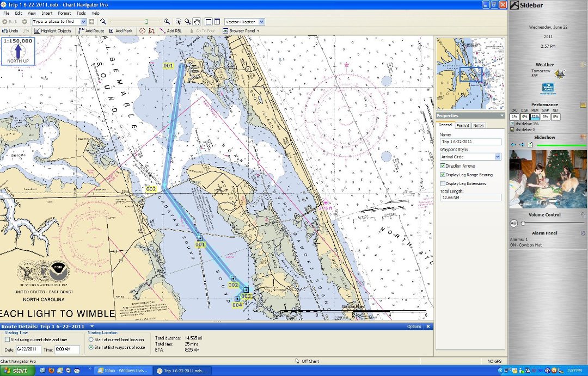Click the Windows start button
The image size is (588, 376).
pos(17,371)
